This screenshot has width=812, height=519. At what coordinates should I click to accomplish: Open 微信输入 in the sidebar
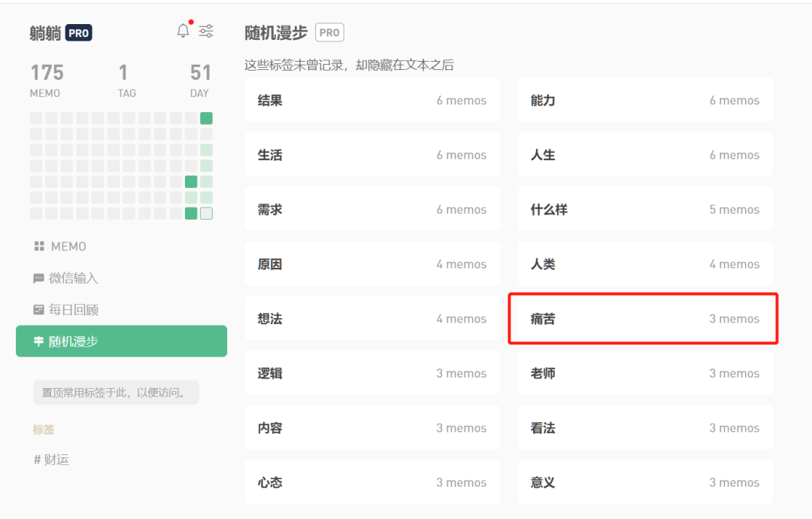(x=65, y=278)
